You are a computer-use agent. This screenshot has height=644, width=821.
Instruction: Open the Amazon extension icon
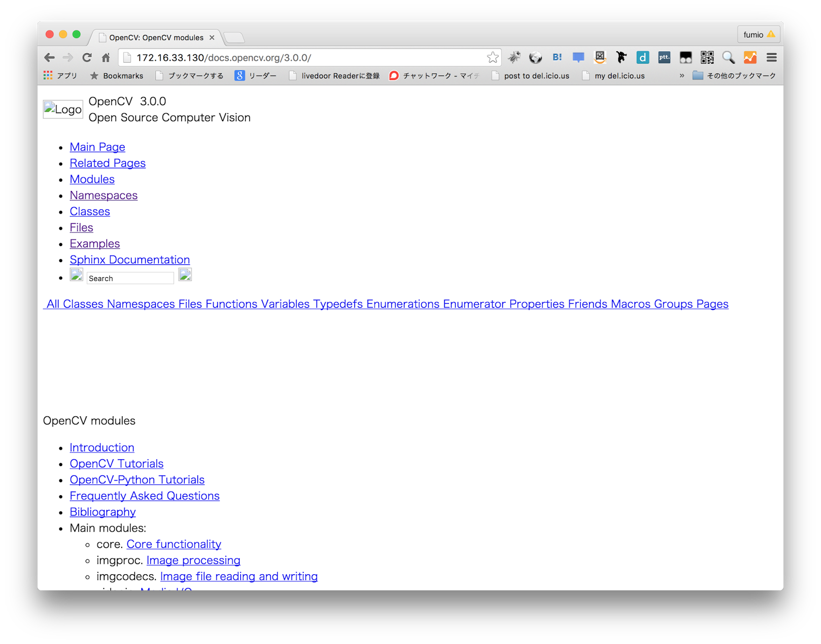[x=600, y=57]
